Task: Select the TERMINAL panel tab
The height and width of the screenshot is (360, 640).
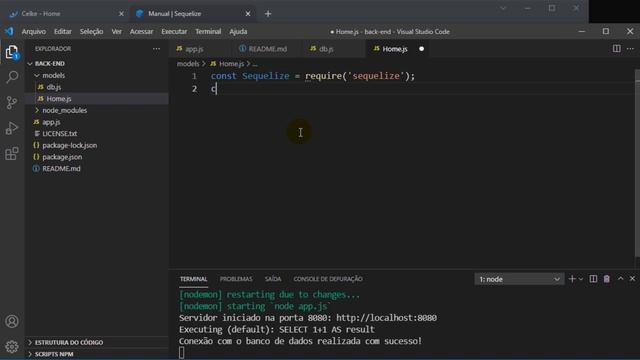Action: coord(193,279)
